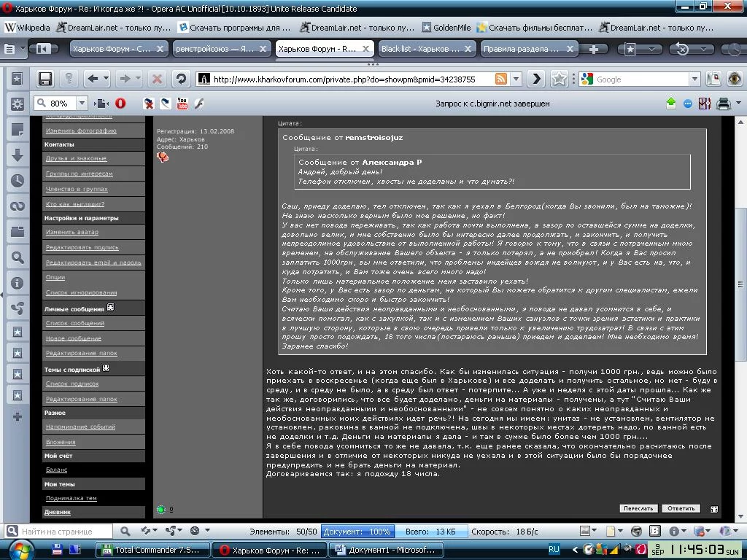
Task: Click find-on-page magnifier button in status bar
Action: (x=125, y=531)
